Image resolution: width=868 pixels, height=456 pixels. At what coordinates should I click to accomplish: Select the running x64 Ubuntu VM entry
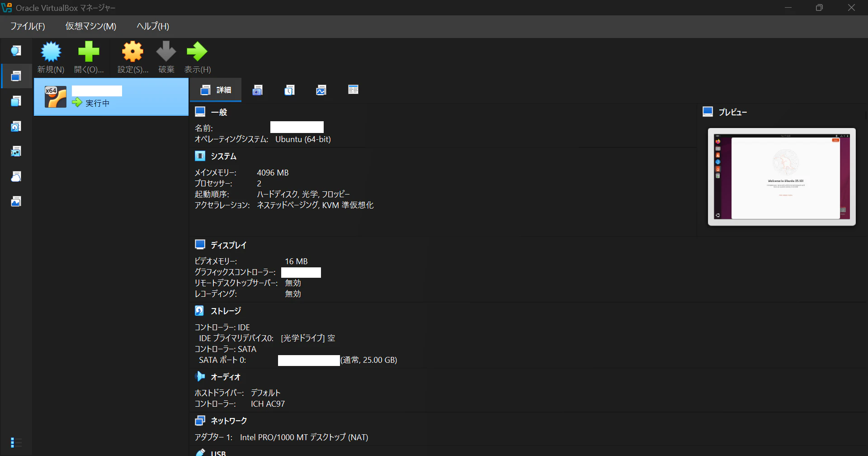point(111,97)
